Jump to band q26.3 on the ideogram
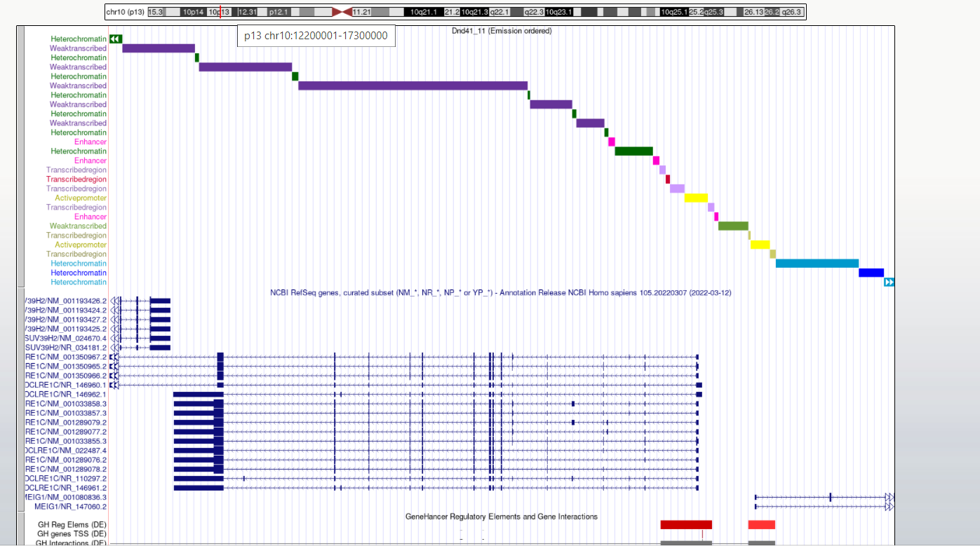The height and width of the screenshot is (546, 980). click(791, 12)
